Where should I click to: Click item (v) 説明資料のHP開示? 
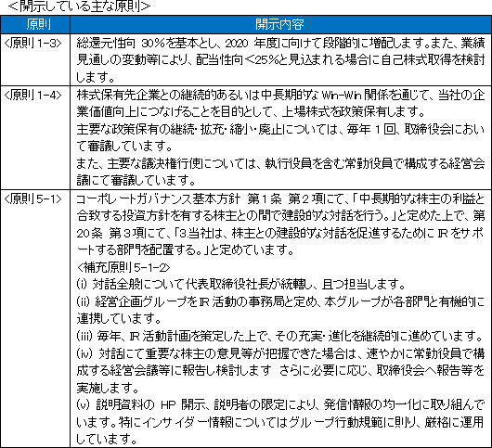click(281, 405)
